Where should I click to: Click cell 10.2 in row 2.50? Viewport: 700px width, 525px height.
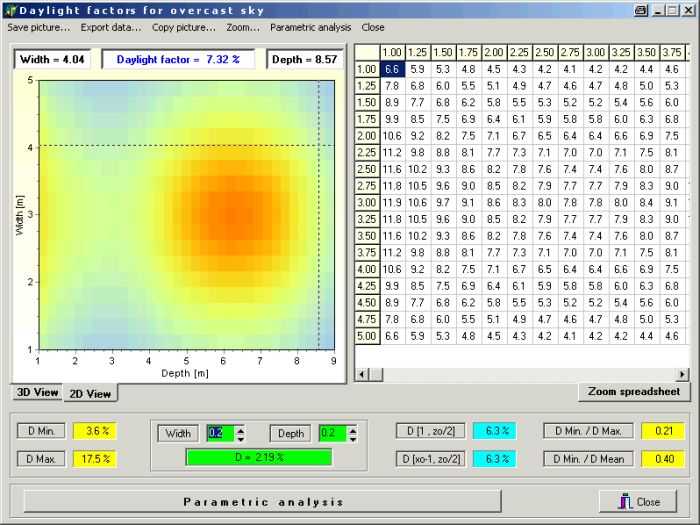pos(418,169)
